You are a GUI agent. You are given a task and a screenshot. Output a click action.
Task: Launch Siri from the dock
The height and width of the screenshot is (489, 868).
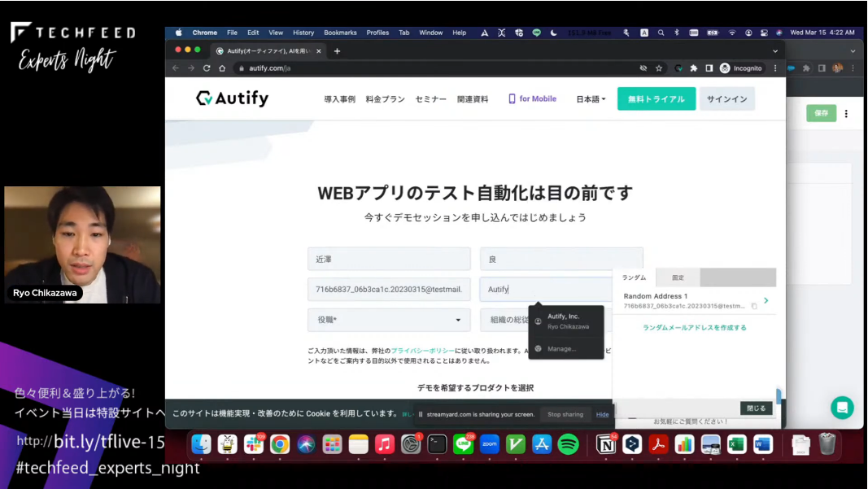pos(306,444)
